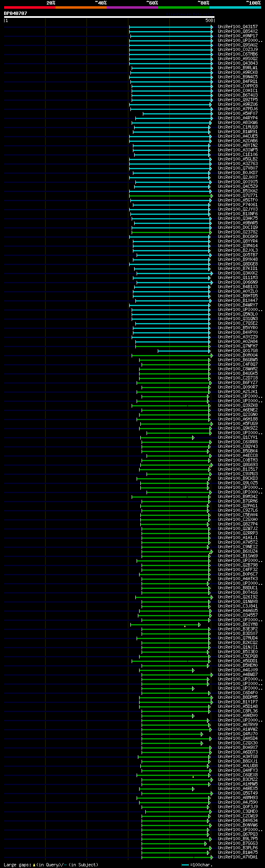265x868 pixels.
Task: Select the label UniRef100_B6GBW5
Action: click(238, 360)
